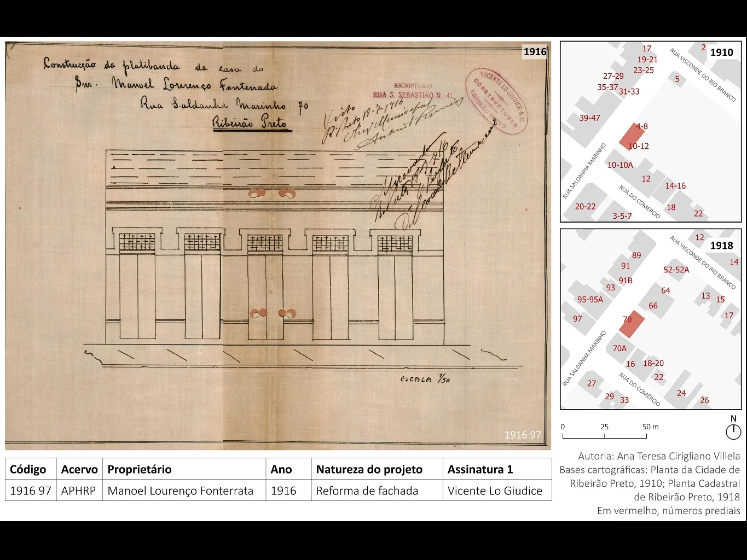Screen dimensions: 747x560
Task: Click the handwritten Construcção da platibanda line
Action: click(x=153, y=66)
